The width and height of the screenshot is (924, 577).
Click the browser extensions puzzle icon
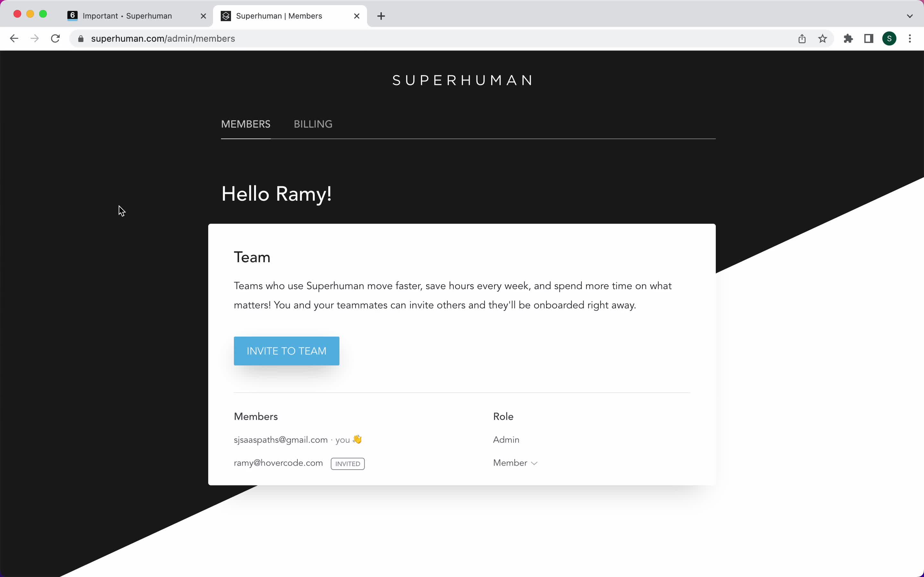pos(848,38)
